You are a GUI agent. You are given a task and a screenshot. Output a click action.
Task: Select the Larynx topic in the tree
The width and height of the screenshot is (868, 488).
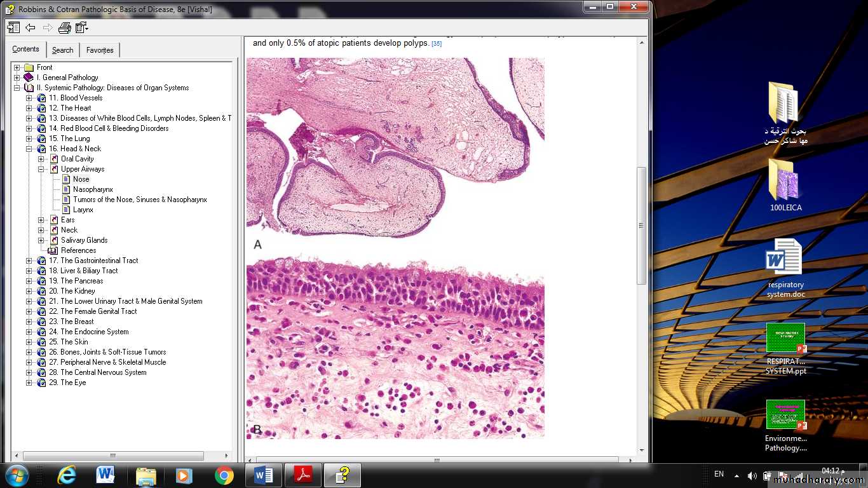tap(83, 210)
